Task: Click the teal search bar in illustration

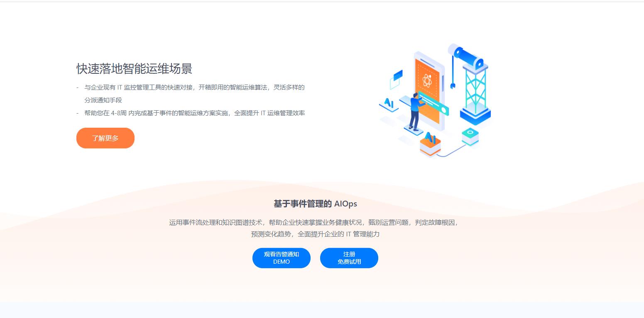Action: [434, 104]
